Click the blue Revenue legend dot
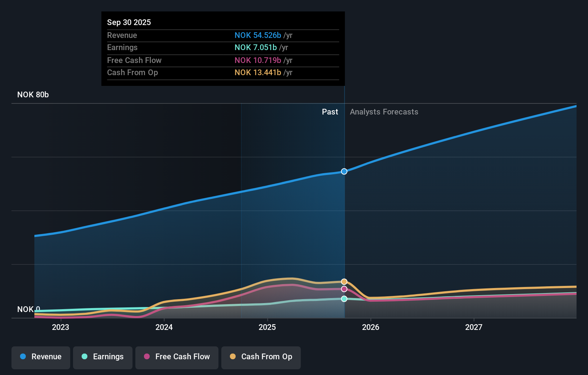This screenshot has width=588, height=375. (23, 357)
